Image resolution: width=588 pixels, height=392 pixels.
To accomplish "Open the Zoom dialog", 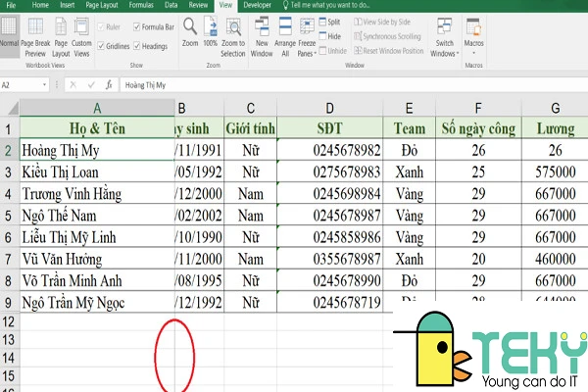I will tap(190, 32).
